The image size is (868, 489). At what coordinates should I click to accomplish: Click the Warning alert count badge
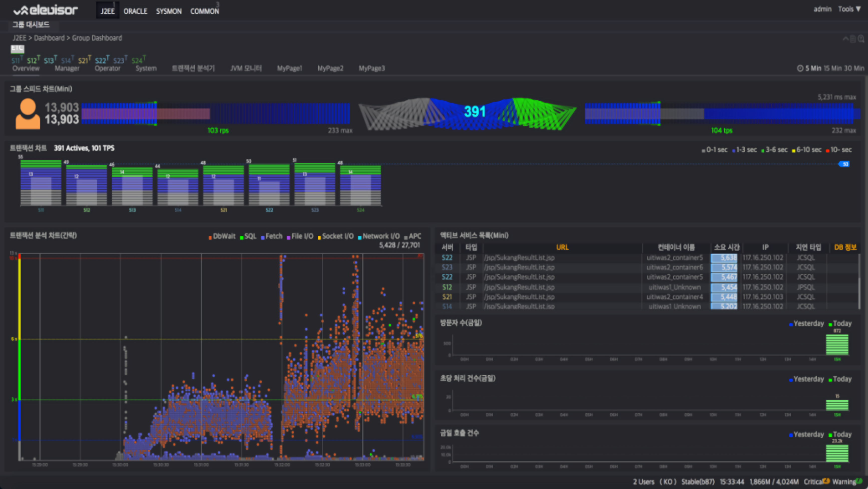(x=858, y=481)
